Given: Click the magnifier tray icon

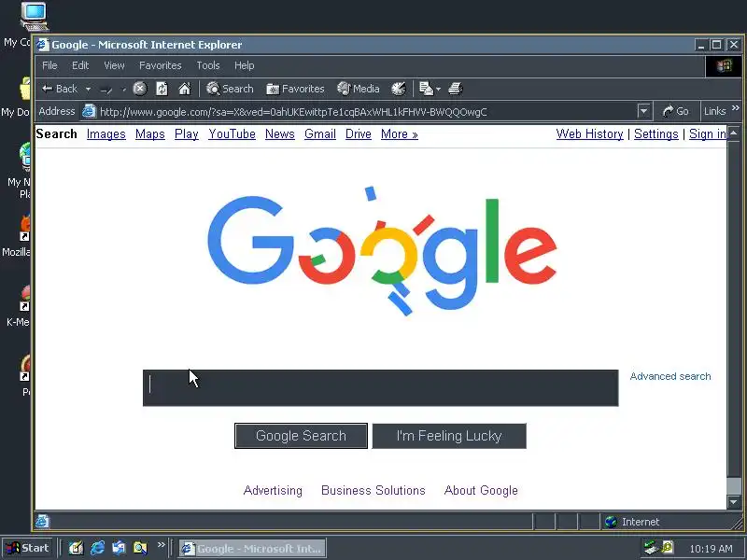Looking at the screenshot, I should pos(667,548).
